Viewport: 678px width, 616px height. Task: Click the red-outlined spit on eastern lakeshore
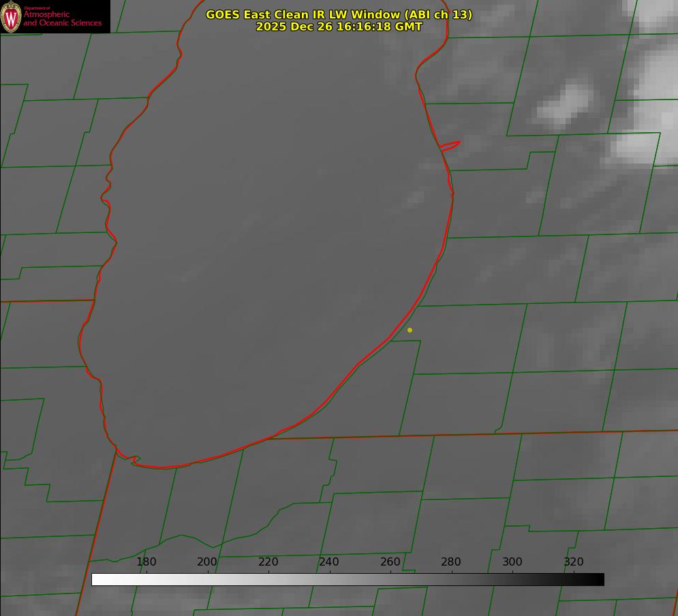click(x=450, y=145)
